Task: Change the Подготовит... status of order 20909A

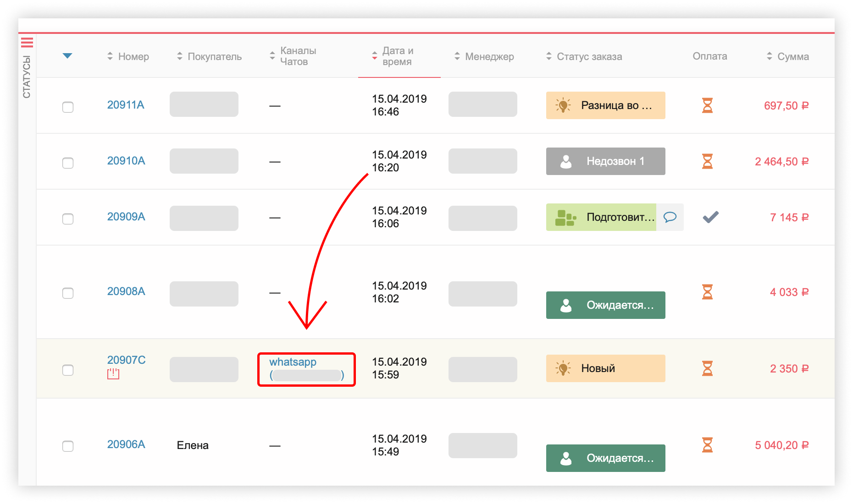Action: [601, 217]
